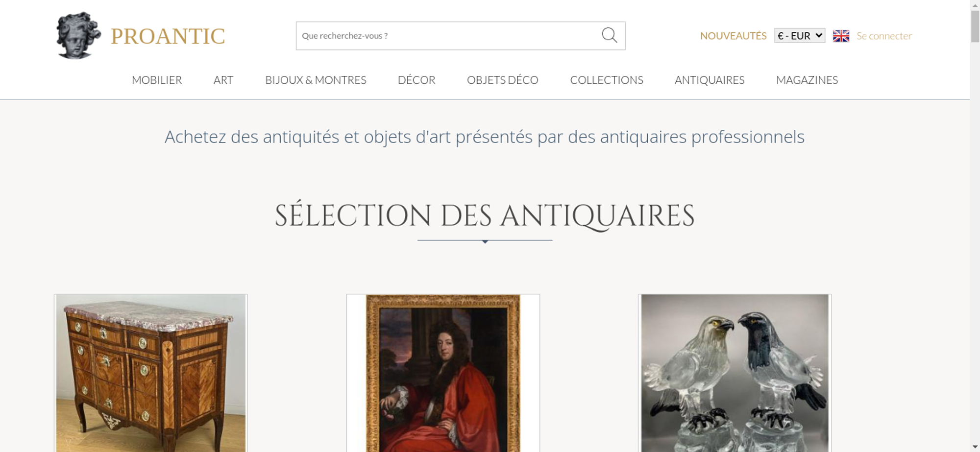Open the Magazines menu item

pos(807,80)
